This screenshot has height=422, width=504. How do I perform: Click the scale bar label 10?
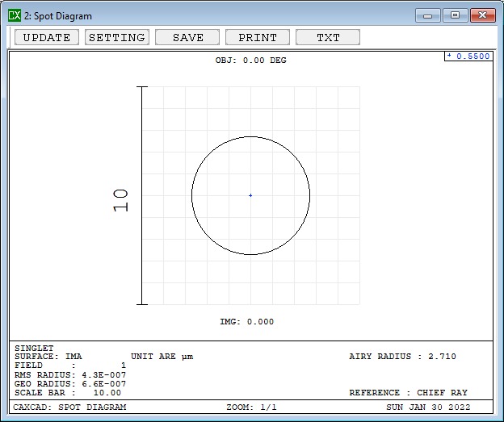(121, 200)
